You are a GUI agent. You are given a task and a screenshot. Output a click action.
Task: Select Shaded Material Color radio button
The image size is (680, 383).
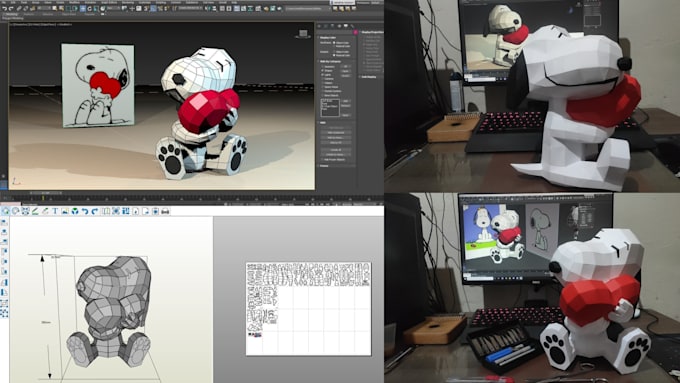[334, 55]
